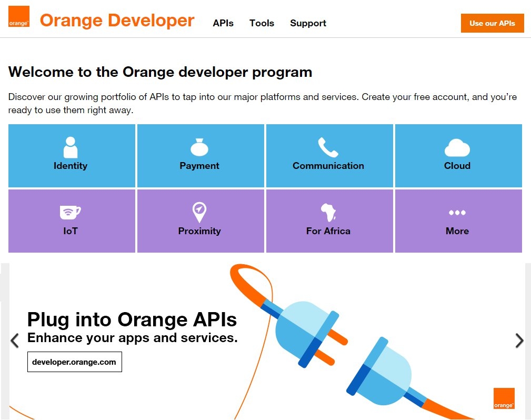Open the Tools menu
The image size is (531, 420).
(262, 23)
